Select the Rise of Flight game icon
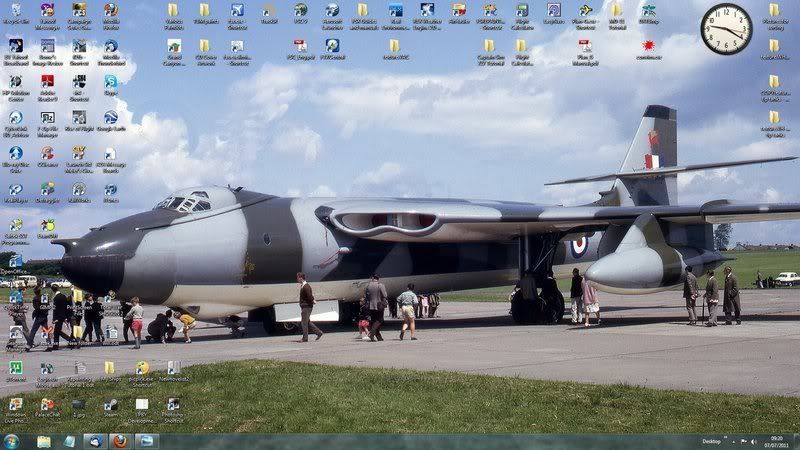This screenshot has width=800, height=450. tap(79, 121)
